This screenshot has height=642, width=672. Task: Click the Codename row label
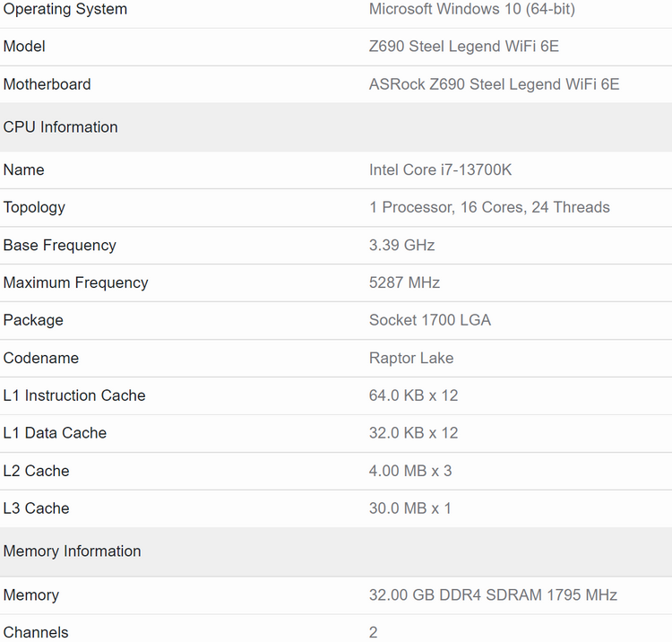tap(41, 358)
